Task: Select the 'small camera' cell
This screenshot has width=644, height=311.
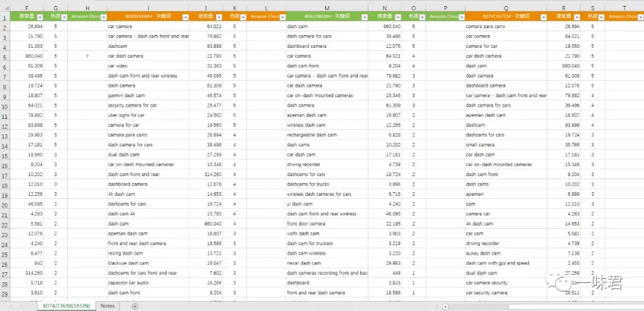Action: (x=506, y=145)
